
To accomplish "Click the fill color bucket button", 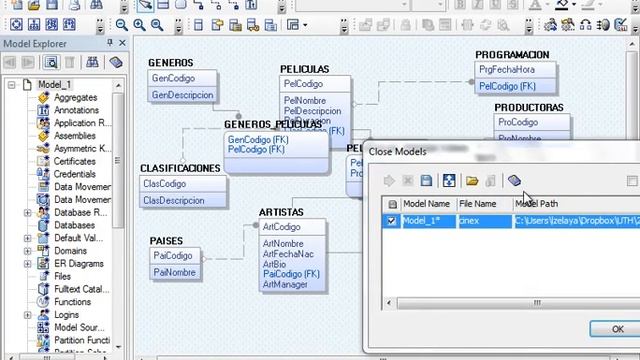I will pos(562,5).
